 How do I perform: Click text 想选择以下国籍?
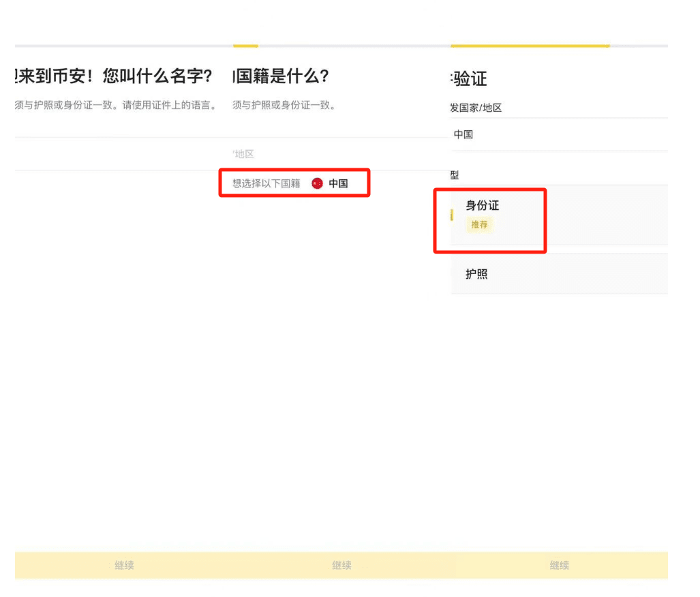coord(267,183)
